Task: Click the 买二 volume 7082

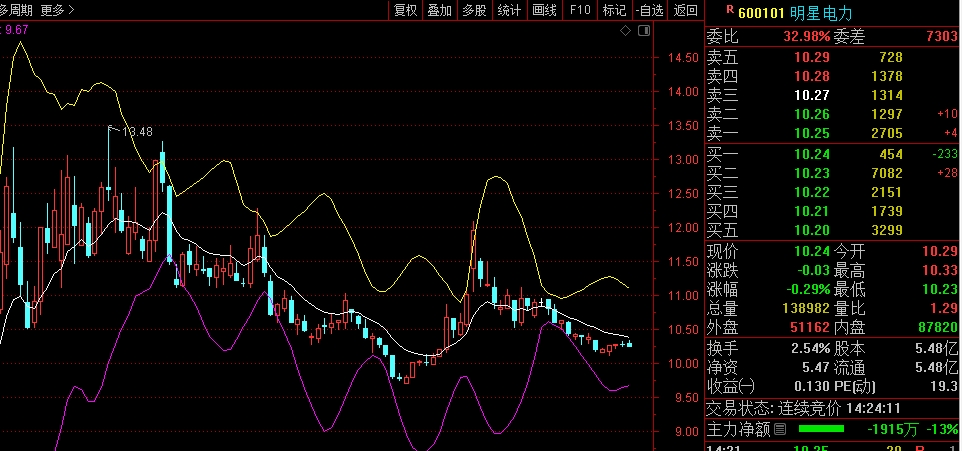Action: [x=887, y=174]
